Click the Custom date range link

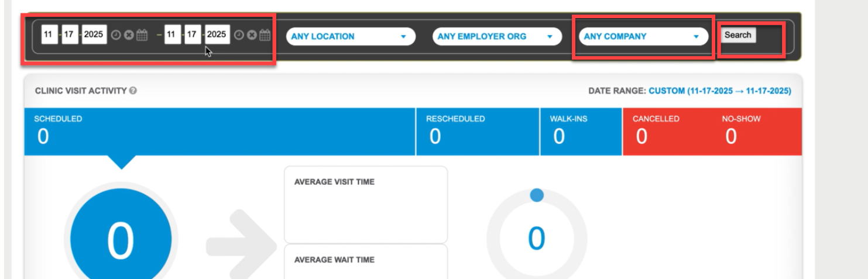pos(719,91)
